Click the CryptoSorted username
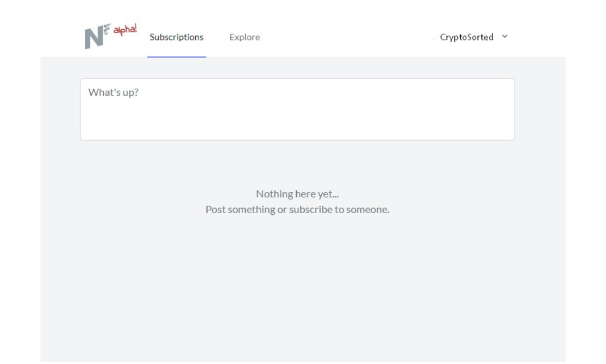606x364 pixels. [466, 37]
